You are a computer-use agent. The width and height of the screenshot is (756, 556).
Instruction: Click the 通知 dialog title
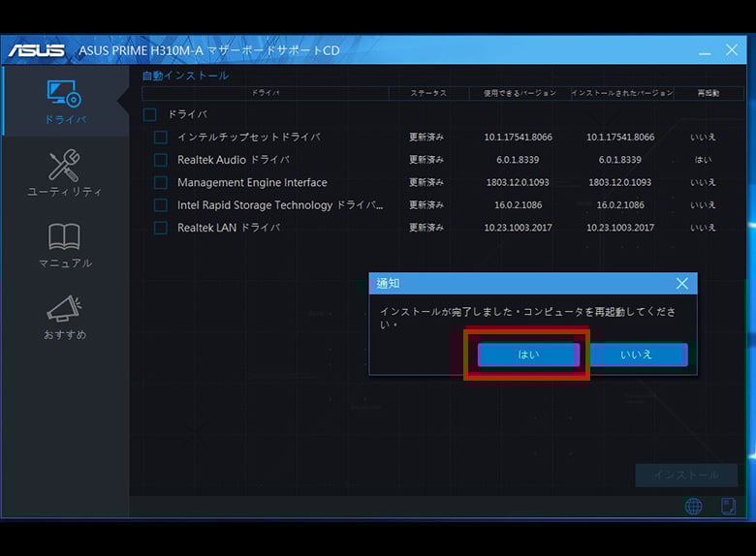coord(388,283)
